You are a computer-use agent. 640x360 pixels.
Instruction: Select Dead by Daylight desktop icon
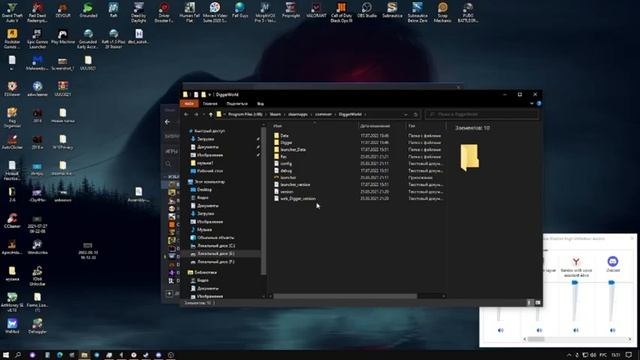pos(139,12)
